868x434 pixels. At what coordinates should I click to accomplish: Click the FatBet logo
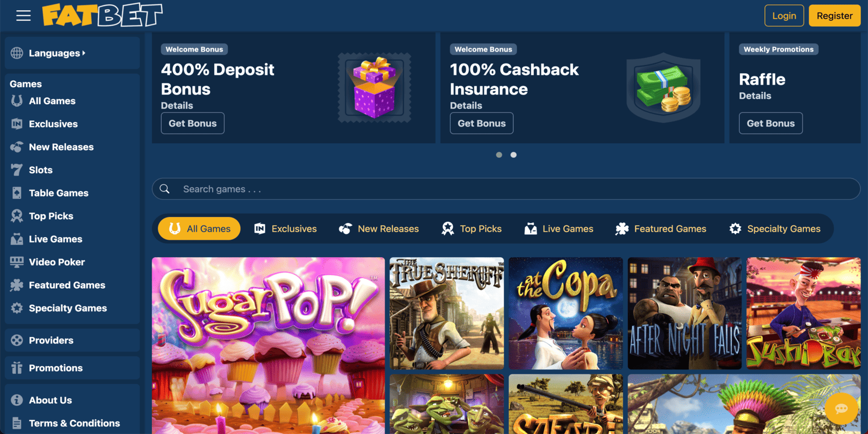click(x=103, y=16)
